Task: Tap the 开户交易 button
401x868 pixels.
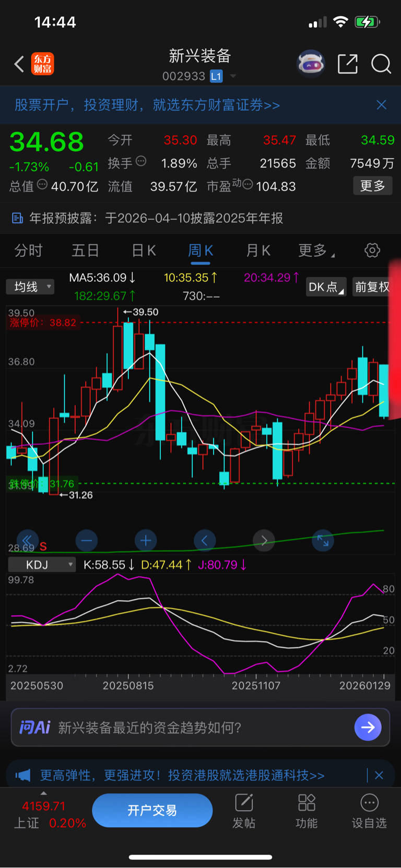Action: click(152, 810)
